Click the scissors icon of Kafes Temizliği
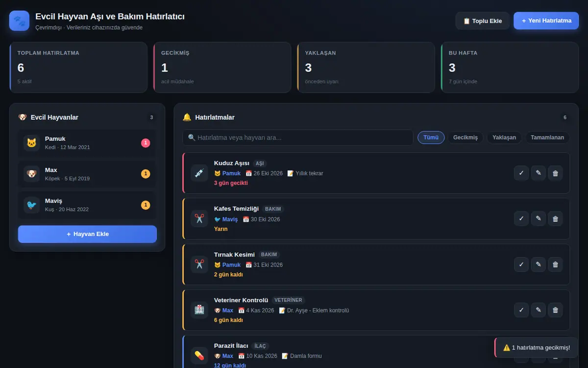The image size is (588, 368). pyautogui.click(x=199, y=219)
